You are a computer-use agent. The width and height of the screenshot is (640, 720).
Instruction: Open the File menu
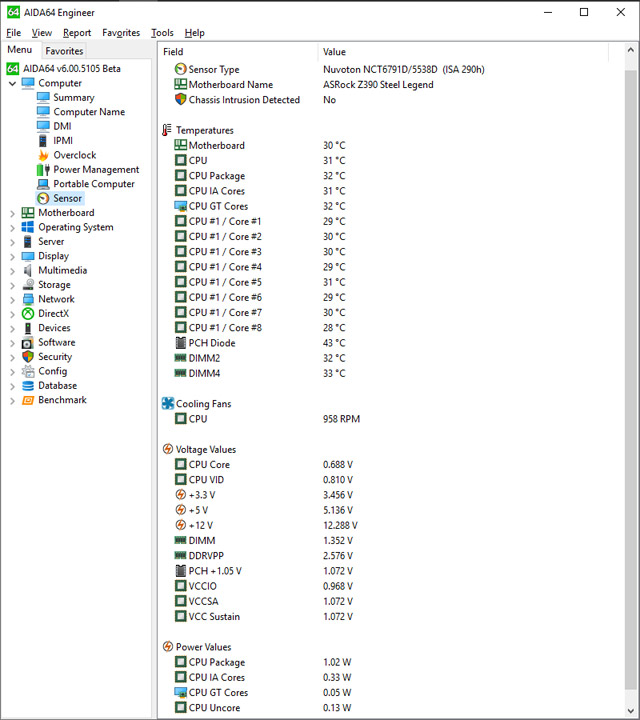coord(14,33)
